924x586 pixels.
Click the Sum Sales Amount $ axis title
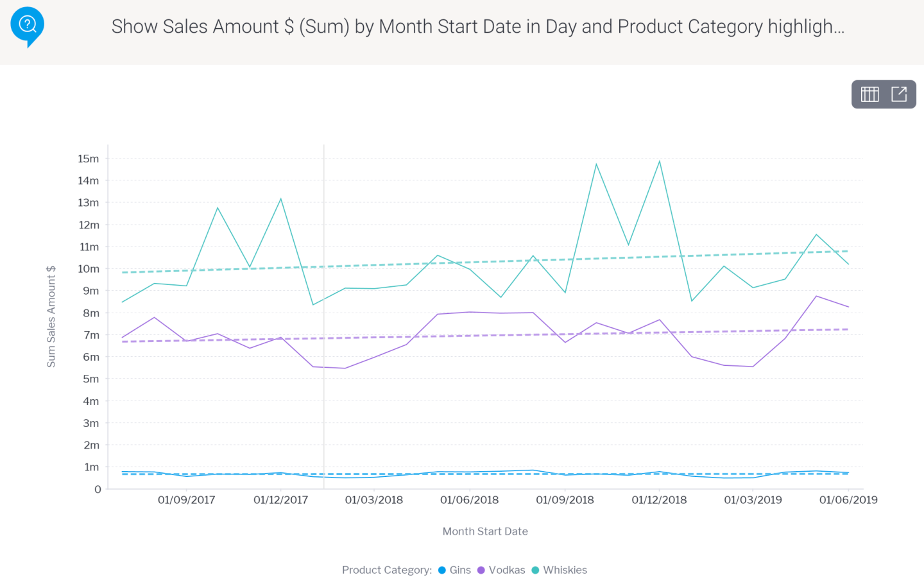click(x=51, y=316)
